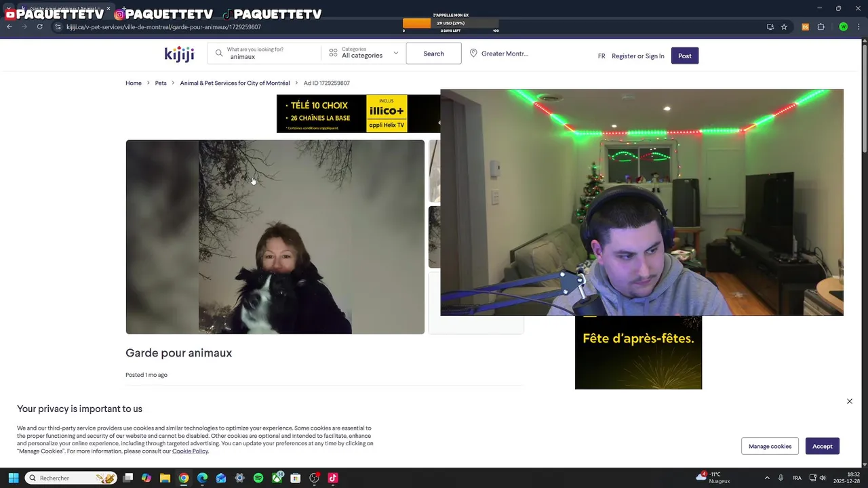Open Xbox app on the taskbar
The width and height of the screenshot is (868, 488).
coord(277,478)
